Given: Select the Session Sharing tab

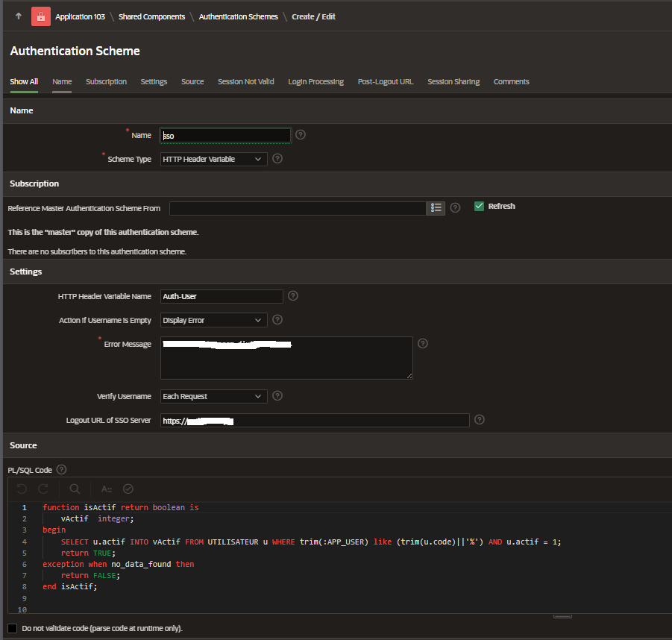Looking at the screenshot, I should 453,81.
